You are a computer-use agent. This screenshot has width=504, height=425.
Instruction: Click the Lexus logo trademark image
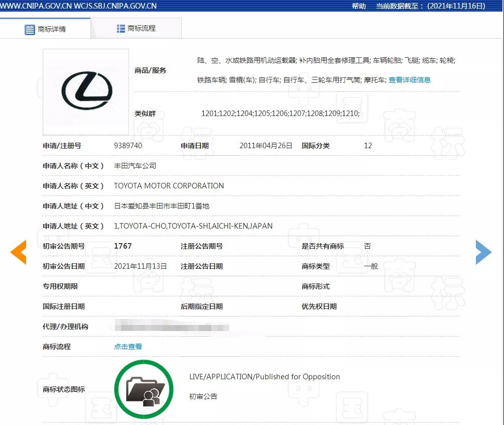coord(86,92)
